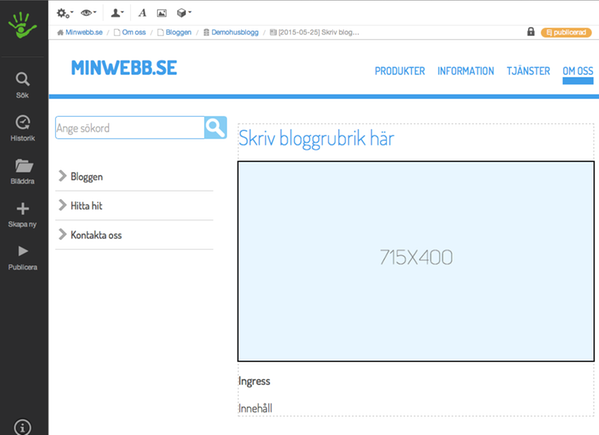
Task: Open the eye view dropdown in toolbar
Action: tap(88, 13)
